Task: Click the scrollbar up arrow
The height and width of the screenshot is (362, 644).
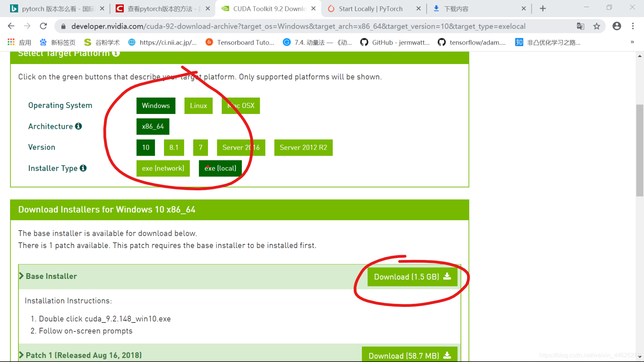Action: [x=640, y=56]
